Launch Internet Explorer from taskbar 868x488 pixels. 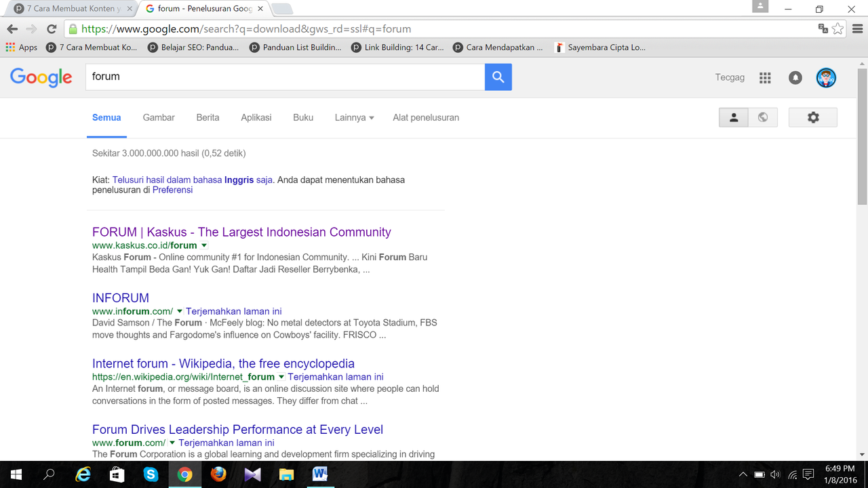pyautogui.click(x=83, y=474)
